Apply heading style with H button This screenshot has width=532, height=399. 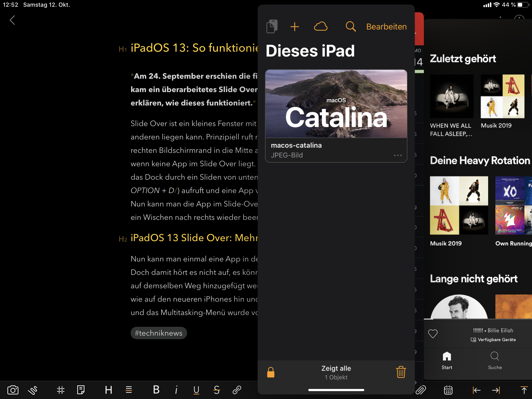(x=108, y=390)
